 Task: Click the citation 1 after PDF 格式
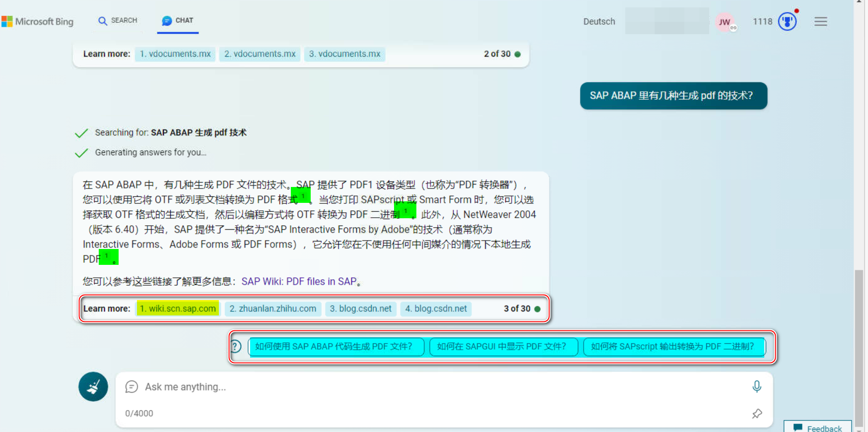303,197
